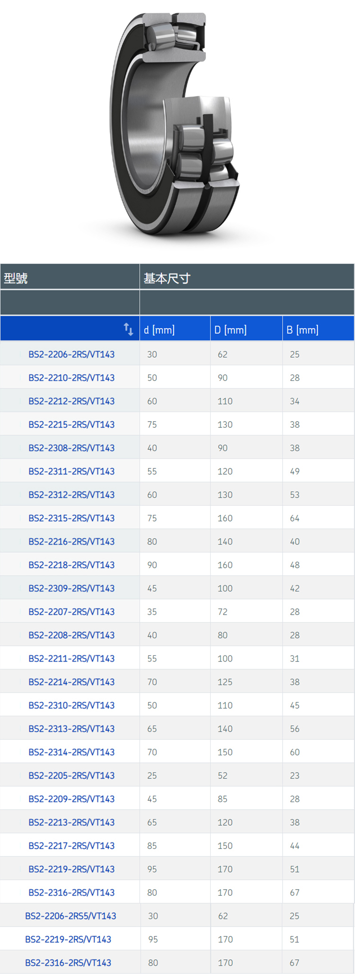Open the BS2-2218-2RS/VT143 link
This screenshot has width=355, height=980.
point(71,565)
